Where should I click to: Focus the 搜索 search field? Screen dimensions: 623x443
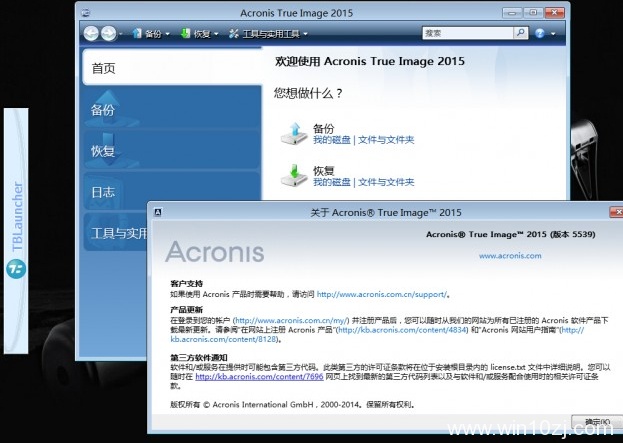468,33
